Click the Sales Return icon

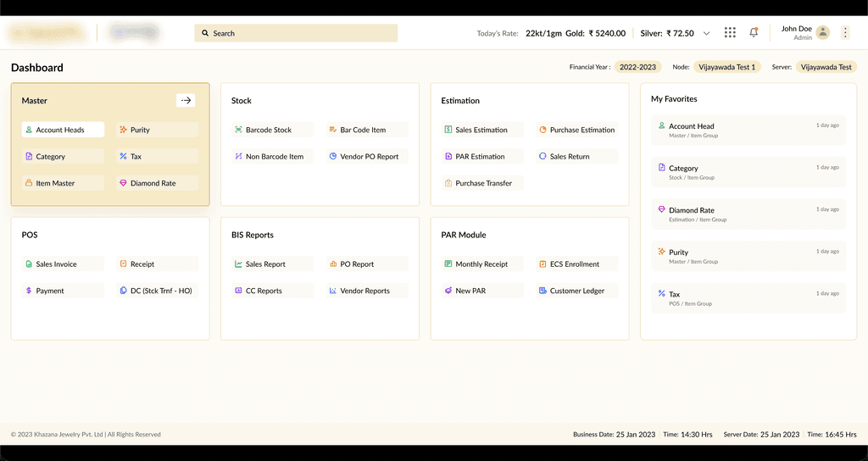pyautogui.click(x=542, y=156)
